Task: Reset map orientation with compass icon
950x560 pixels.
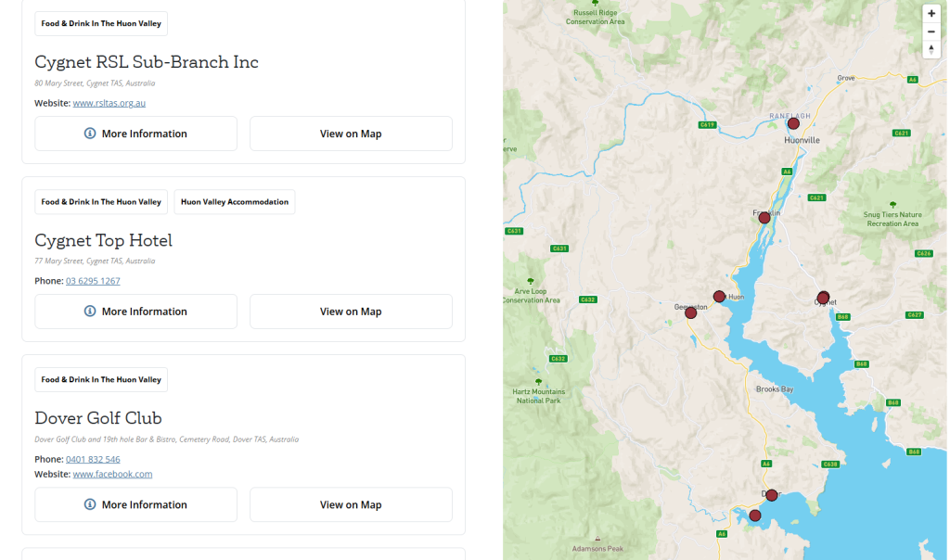Action: 931,48
